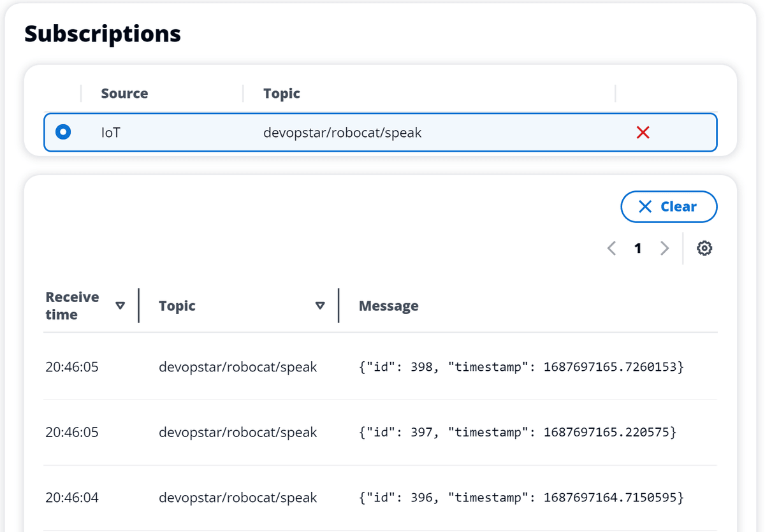Viewport: 765px width, 532px height.
Task: Toggle selection of the active subscription
Action: coord(62,132)
